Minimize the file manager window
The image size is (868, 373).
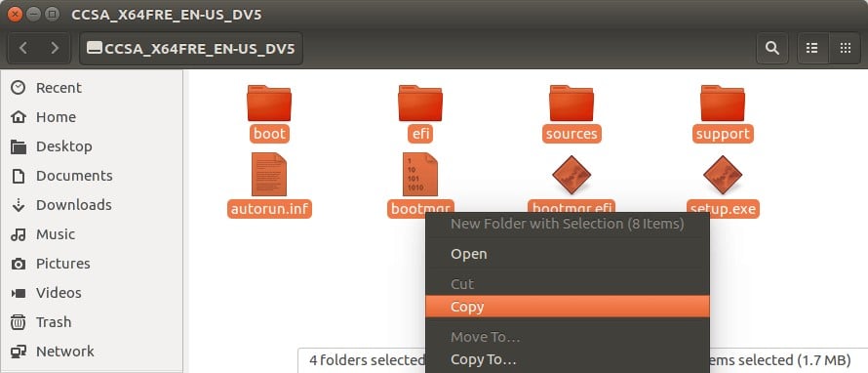pyautogui.click(x=34, y=14)
